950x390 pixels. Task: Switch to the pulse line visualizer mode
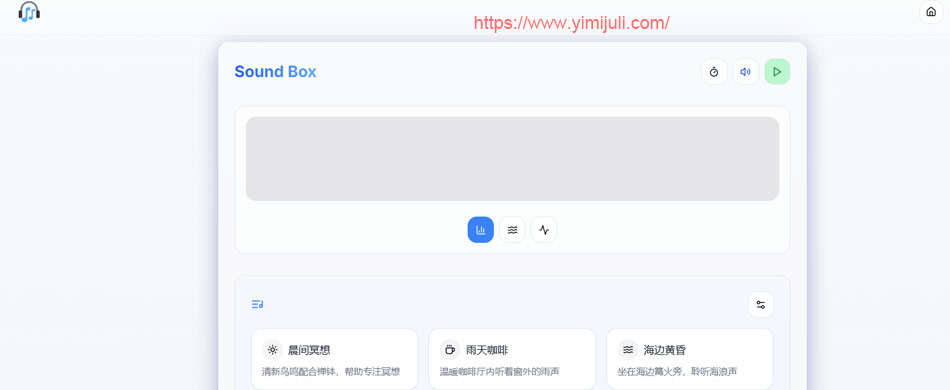543,230
